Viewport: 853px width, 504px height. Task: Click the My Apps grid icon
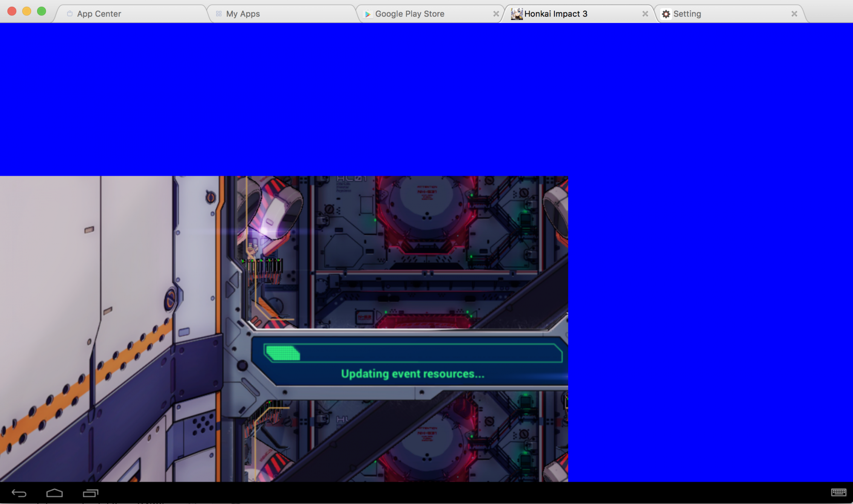point(219,14)
